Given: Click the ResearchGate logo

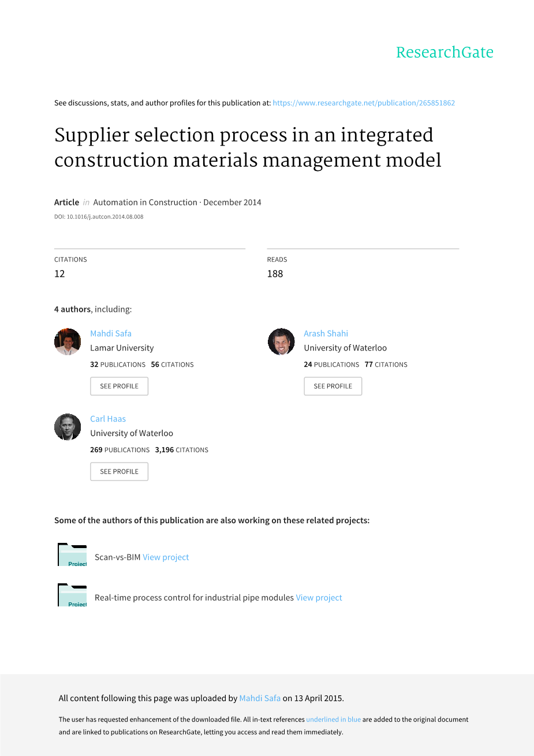Looking at the screenshot, I should tap(445, 53).
